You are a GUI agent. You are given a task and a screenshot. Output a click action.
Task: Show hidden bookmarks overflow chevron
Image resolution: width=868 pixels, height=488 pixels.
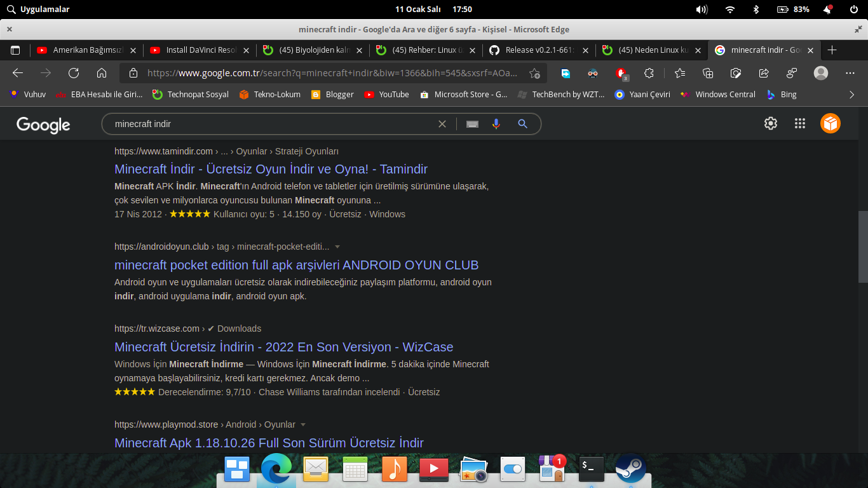coord(852,94)
